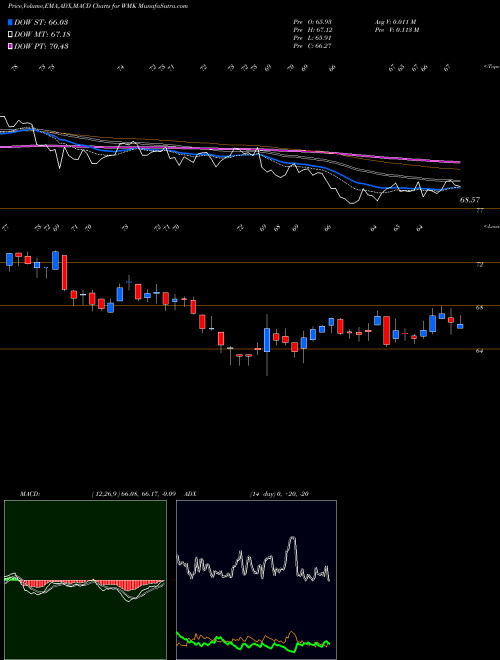Select the 'DOW PT: 70.43' legend text

point(42,46)
